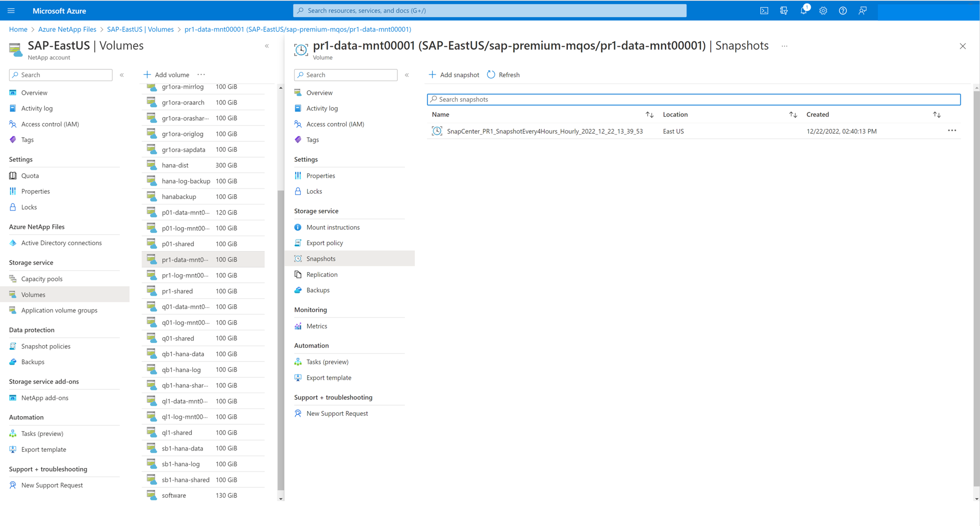980x526 pixels.
Task: Click the help question mark icon
Action: 843,11
